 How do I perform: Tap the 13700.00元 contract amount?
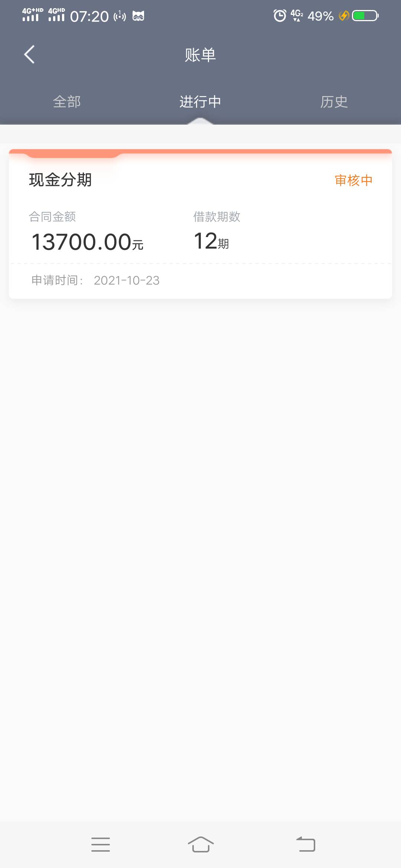click(x=87, y=242)
